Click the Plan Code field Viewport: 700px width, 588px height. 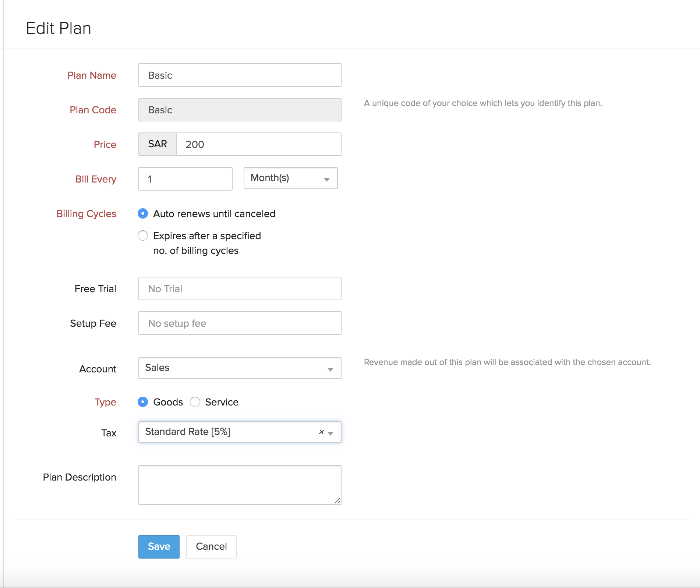(240, 110)
